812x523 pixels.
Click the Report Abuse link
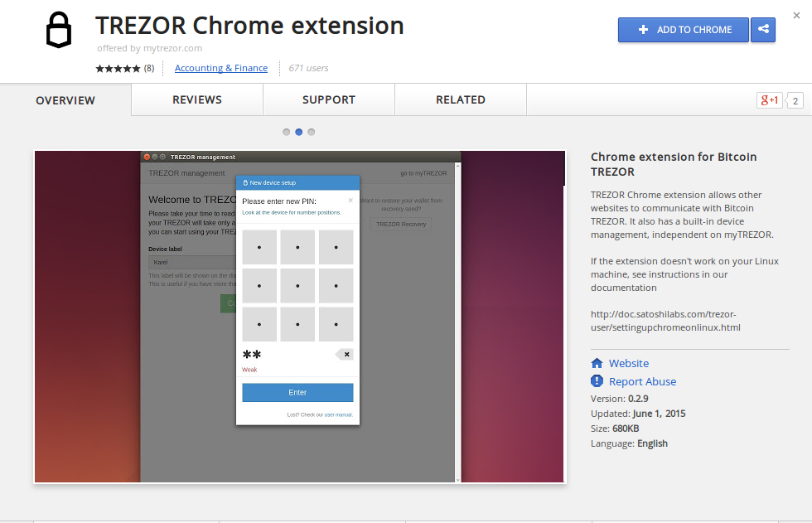coord(643,381)
